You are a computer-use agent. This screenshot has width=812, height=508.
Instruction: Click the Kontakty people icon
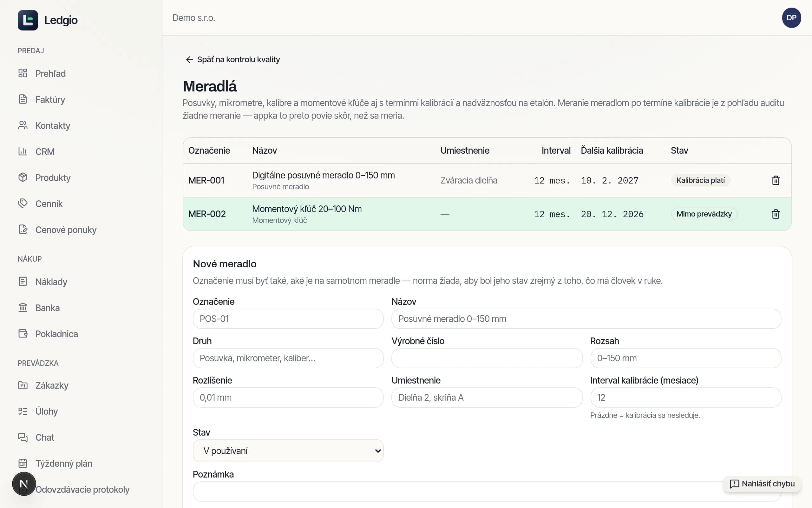(23, 125)
